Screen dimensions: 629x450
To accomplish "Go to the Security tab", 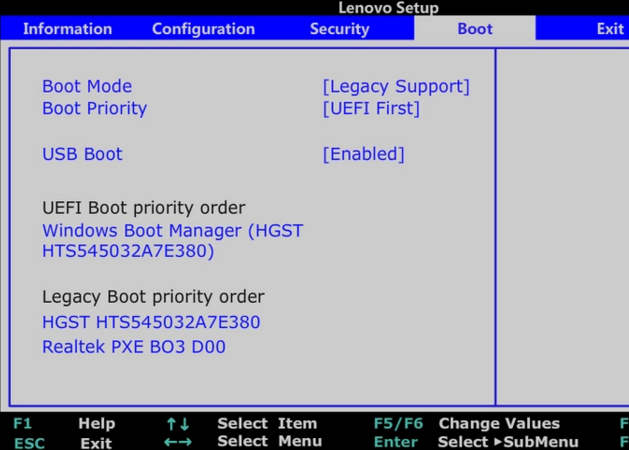I will click(x=339, y=29).
